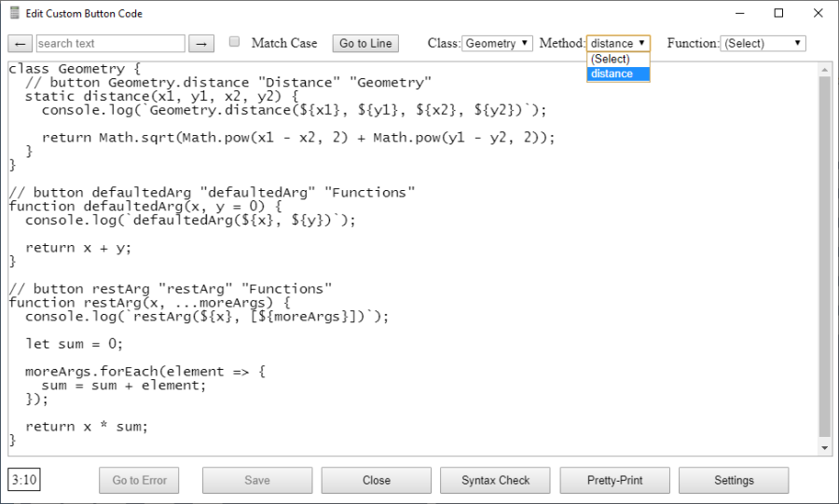Choose the (Select) option in Method list
This screenshot has height=504, width=839.
tap(617, 59)
